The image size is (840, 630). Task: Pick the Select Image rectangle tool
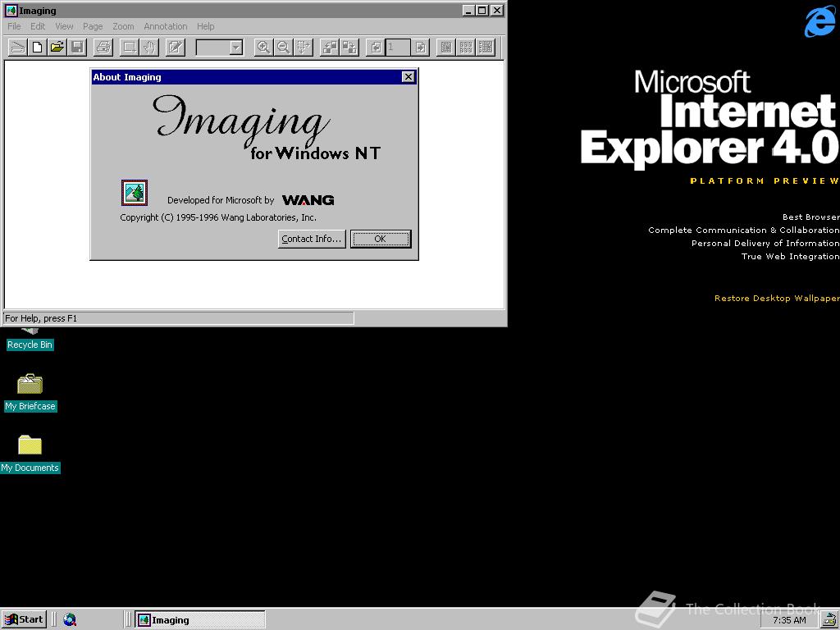pyautogui.click(x=129, y=47)
